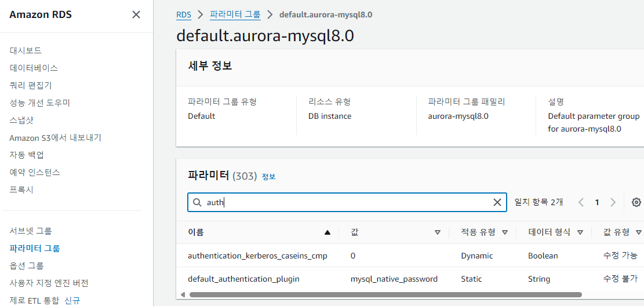The width and height of the screenshot is (644, 306).
Task: Click value 0 for kerberos parameter
Action: [x=353, y=256]
